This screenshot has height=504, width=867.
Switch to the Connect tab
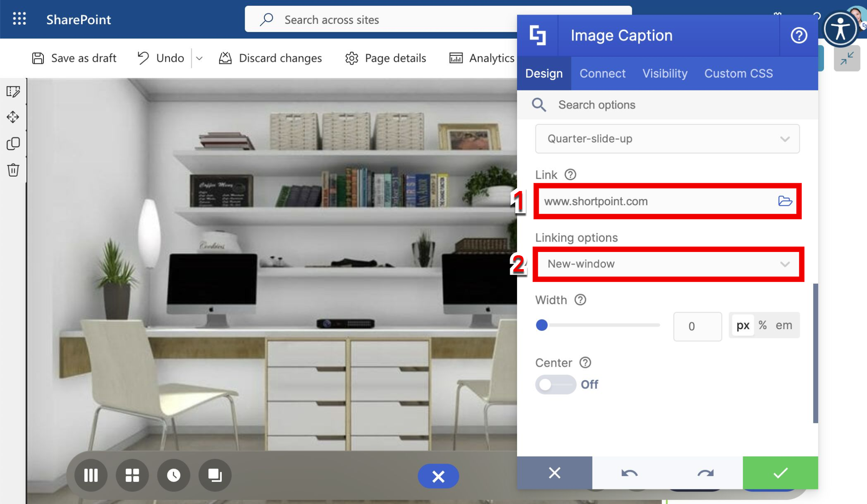coord(602,73)
